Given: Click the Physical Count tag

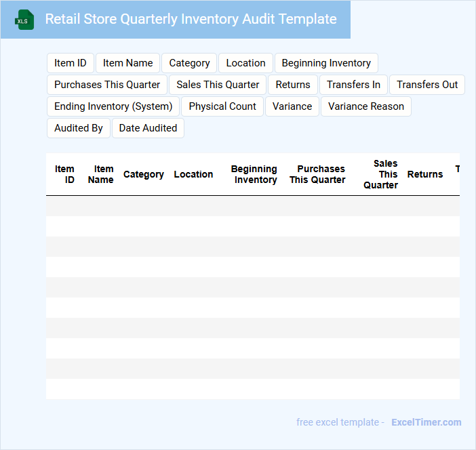Looking at the screenshot, I should (x=222, y=106).
